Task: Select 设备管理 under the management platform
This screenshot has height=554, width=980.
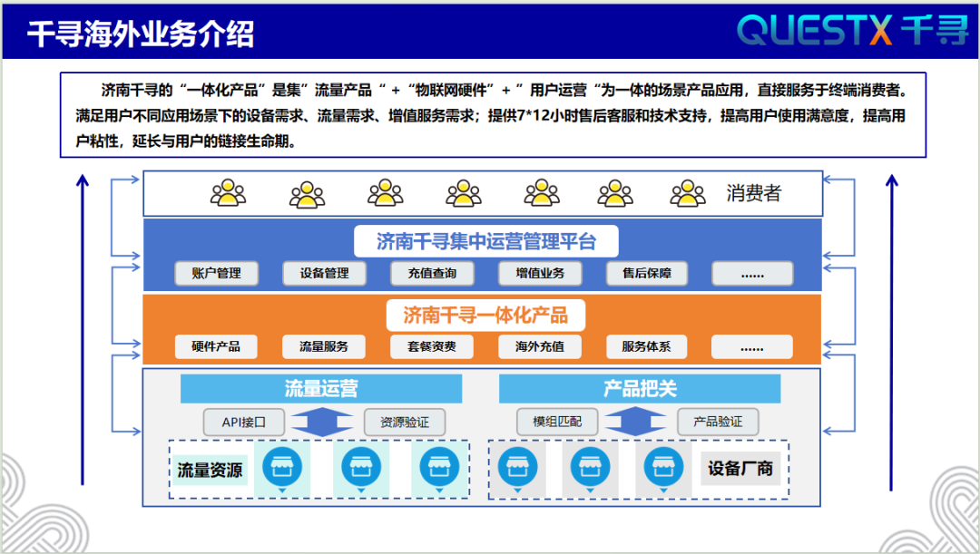Action: click(x=325, y=273)
